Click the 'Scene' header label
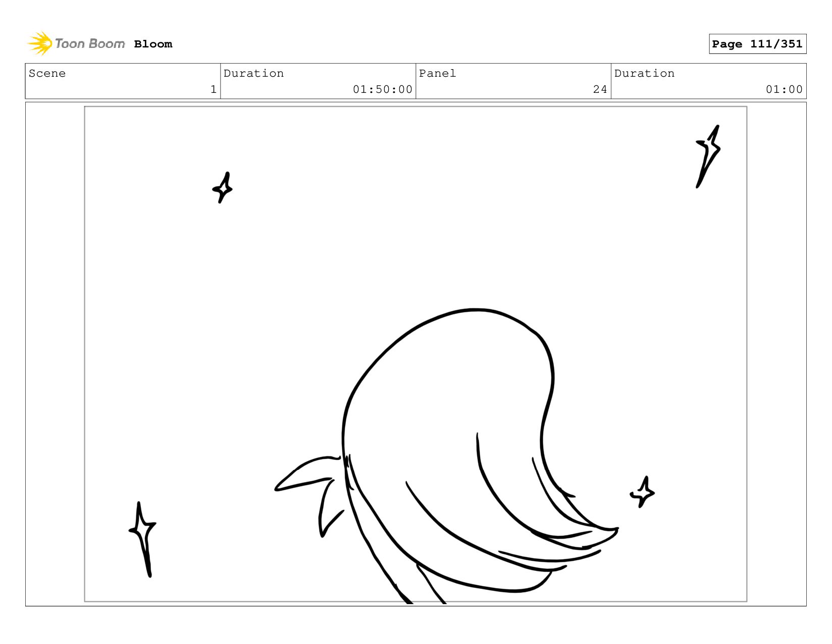 [x=47, y=73]
